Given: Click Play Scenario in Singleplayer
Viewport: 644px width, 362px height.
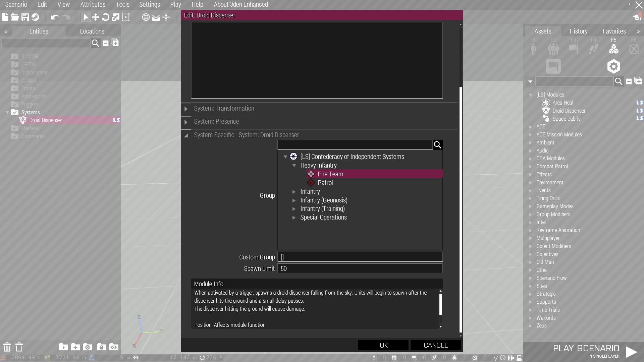Looking at the screenshot, I should point(595,351).
